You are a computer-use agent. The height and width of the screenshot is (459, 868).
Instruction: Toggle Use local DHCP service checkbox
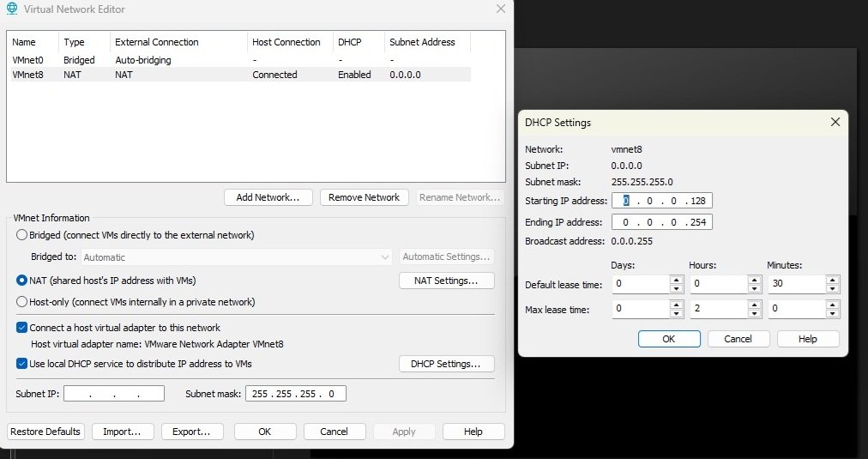pos(21,364)
